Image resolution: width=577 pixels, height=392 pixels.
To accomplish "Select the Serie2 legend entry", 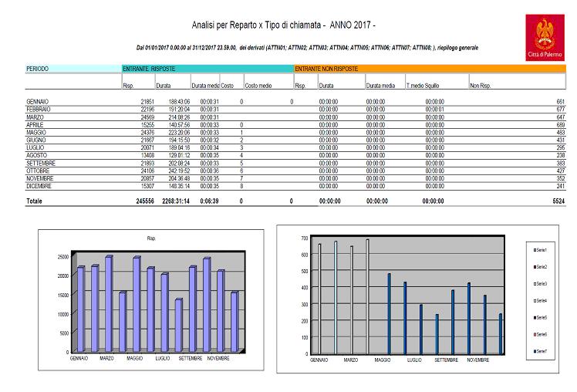I will tap(542, 267).
